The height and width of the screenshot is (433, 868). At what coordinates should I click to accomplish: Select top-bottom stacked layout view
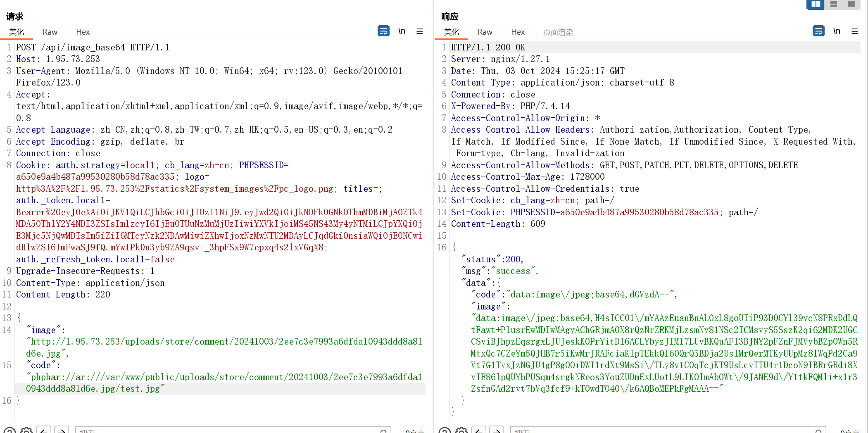point(833,4)
